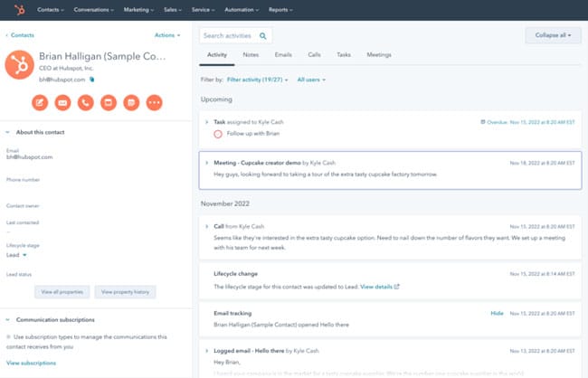Click the Overdue Nov 15, 2022 date text

point(531,122)
